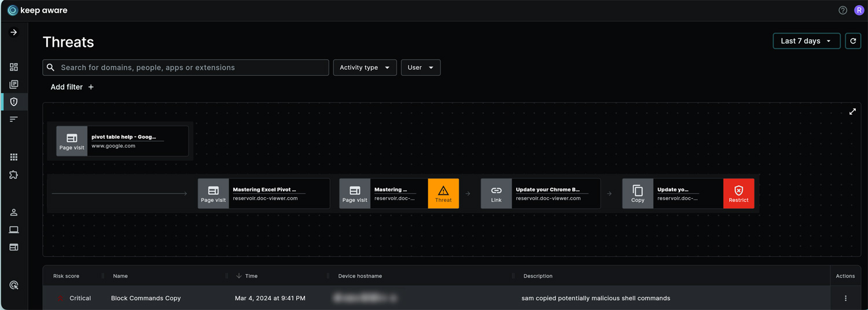Open the people icon in sidebar
Viewport: 868px width, 310px height.
[x=14, y=212]
